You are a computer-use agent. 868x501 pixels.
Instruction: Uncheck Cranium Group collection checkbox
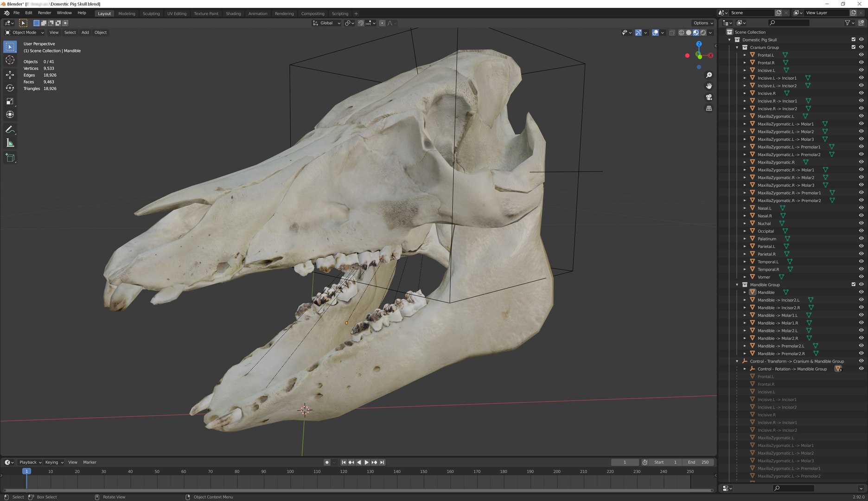(x=854, y=47)
